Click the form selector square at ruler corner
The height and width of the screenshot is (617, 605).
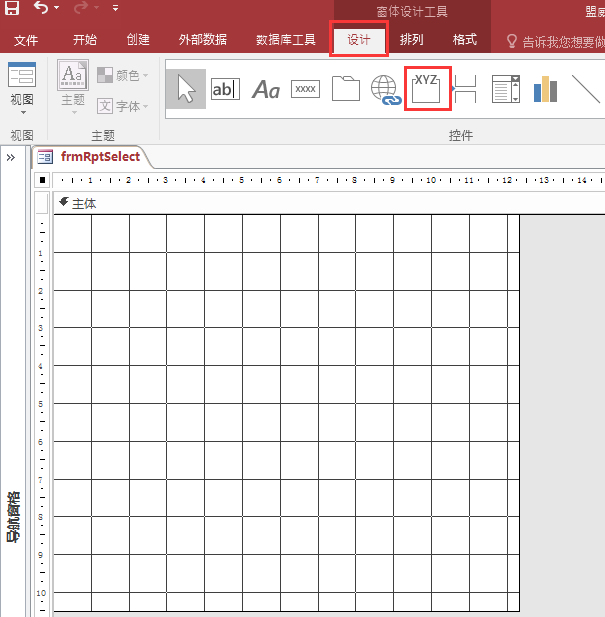coord(42,180)
